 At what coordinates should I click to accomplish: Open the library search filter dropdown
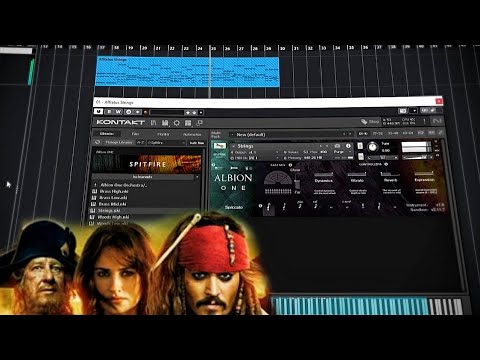pos(166,143)
